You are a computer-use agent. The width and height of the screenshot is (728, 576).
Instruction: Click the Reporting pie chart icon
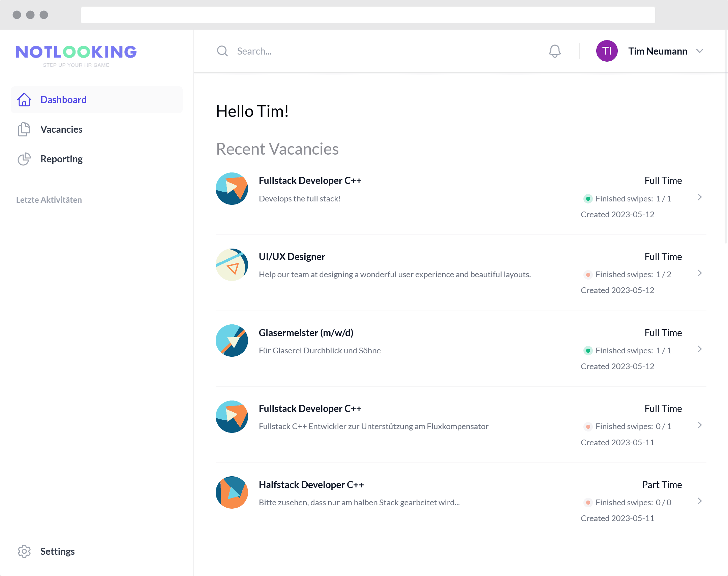(x=24, y=159)
